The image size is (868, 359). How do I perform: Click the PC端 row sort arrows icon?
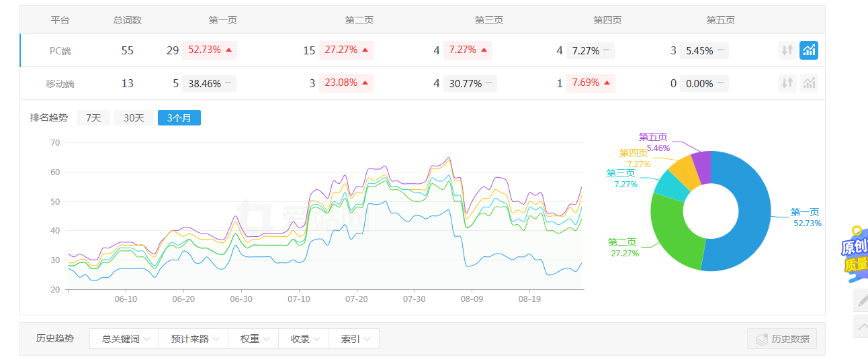pos(787,50)
